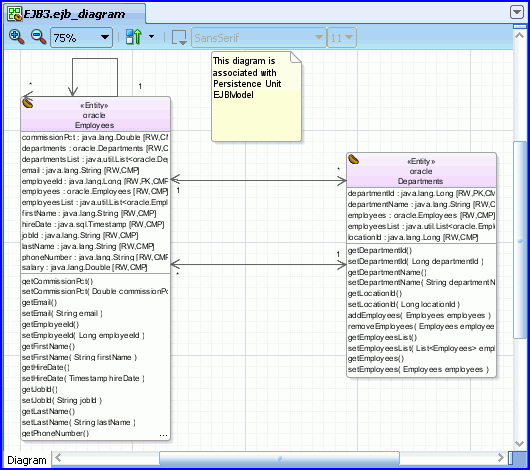The width and height of the screenshot is (530, 470).
Task: Select the setLocationId method row
Action: tap(404, 304)
